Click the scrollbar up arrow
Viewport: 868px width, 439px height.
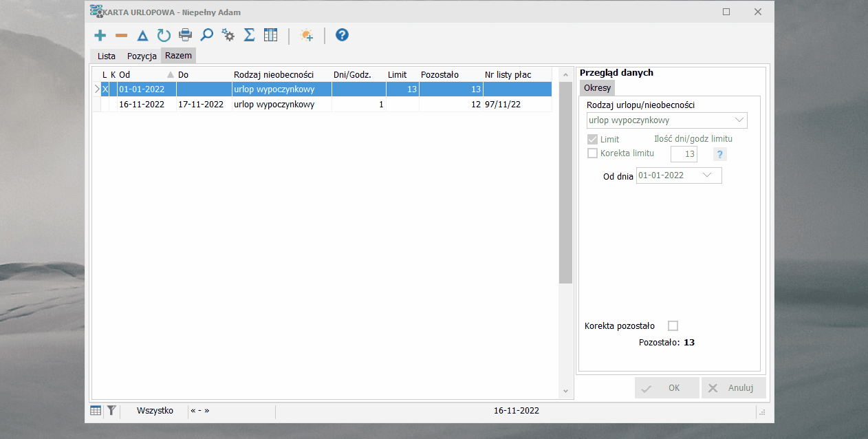pyautogui.click(x=565, y=74)
